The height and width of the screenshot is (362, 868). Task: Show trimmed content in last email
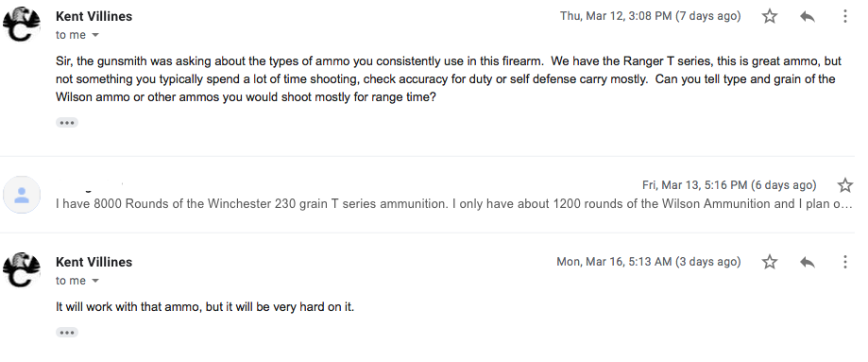click(x=67, y=333)
